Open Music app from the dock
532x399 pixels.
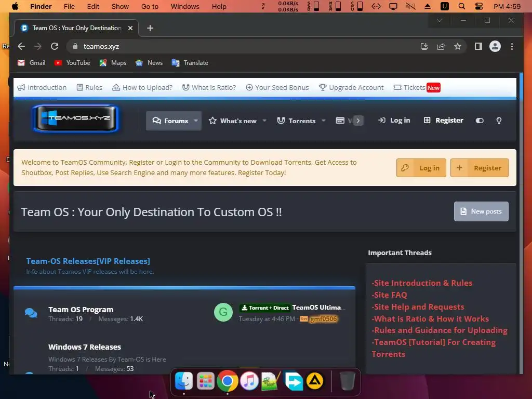click(x=249, y=381)
